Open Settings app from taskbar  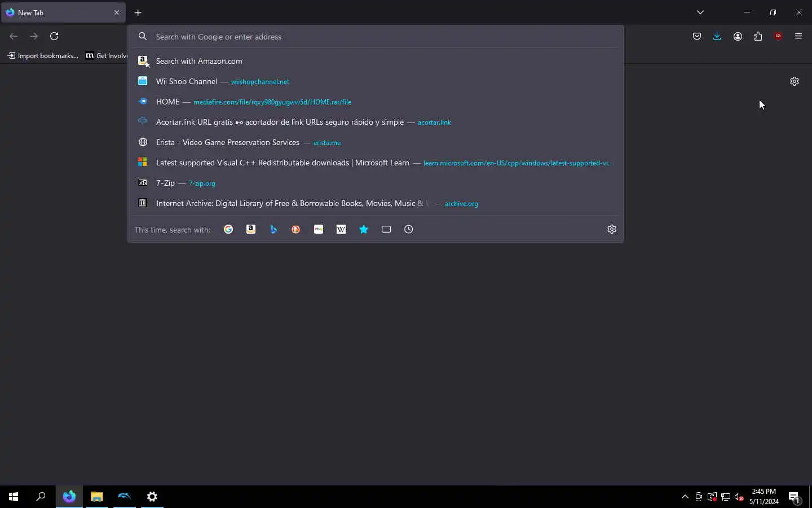click(152, 497)
